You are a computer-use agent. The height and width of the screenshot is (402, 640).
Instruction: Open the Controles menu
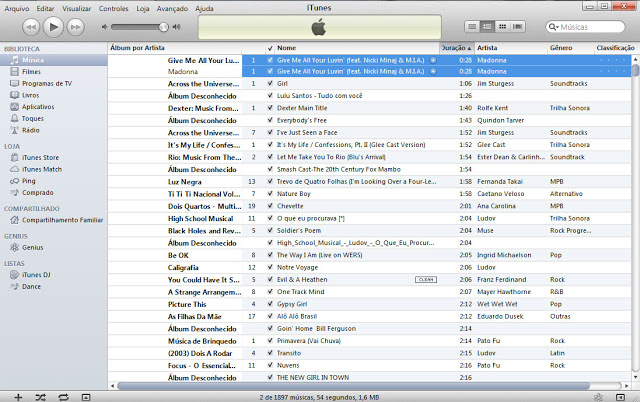click(x=115, y=7)
